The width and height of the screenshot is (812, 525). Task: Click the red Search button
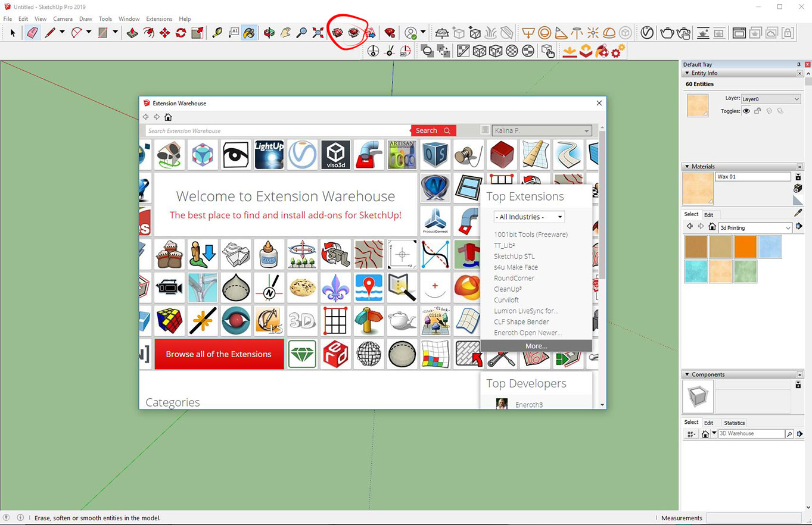433,130
